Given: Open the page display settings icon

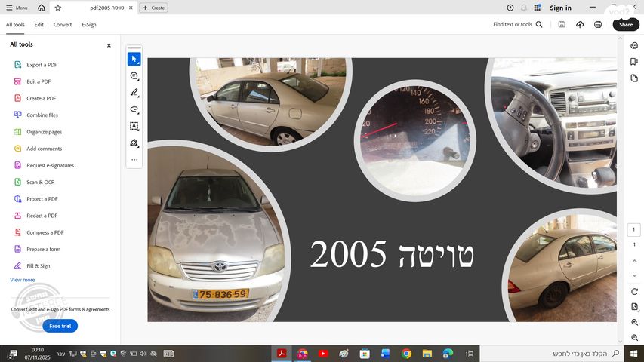Looking at the screenshot, I should point(634,307).
